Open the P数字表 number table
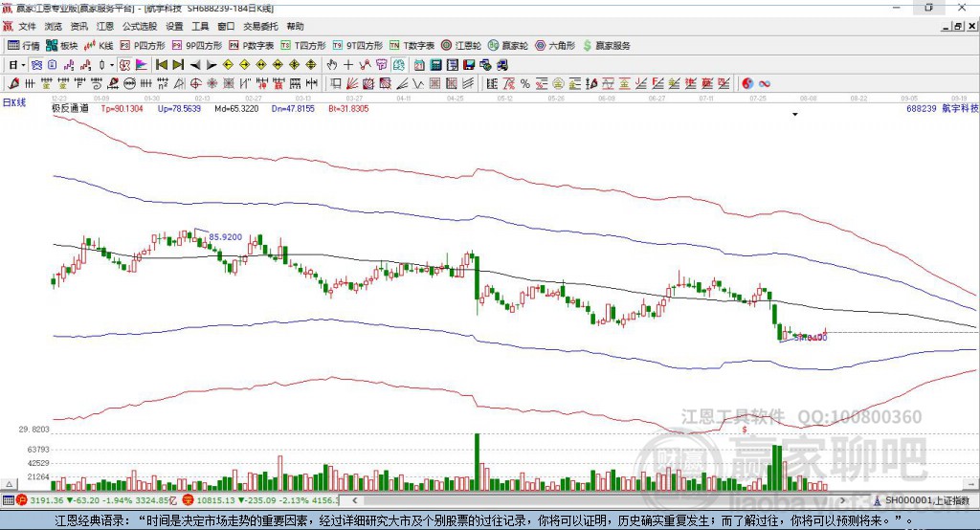The height and width of the screenshot is (530, 980). 252,46
